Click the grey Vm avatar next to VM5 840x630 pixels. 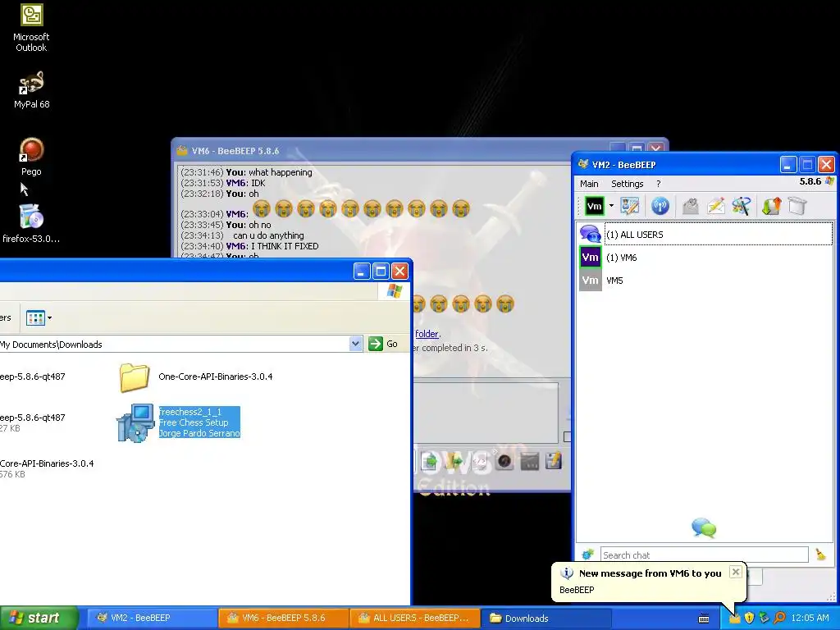click(591, 281)
